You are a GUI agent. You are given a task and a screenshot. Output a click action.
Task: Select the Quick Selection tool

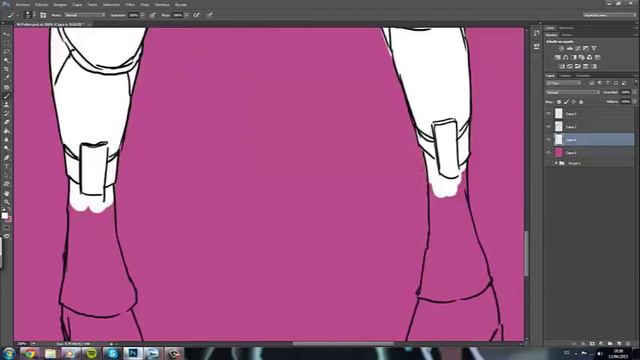point(6,60)
